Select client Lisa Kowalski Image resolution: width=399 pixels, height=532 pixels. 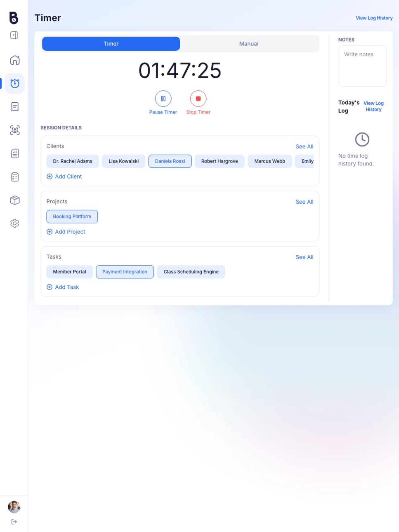[x=124, y=161]
